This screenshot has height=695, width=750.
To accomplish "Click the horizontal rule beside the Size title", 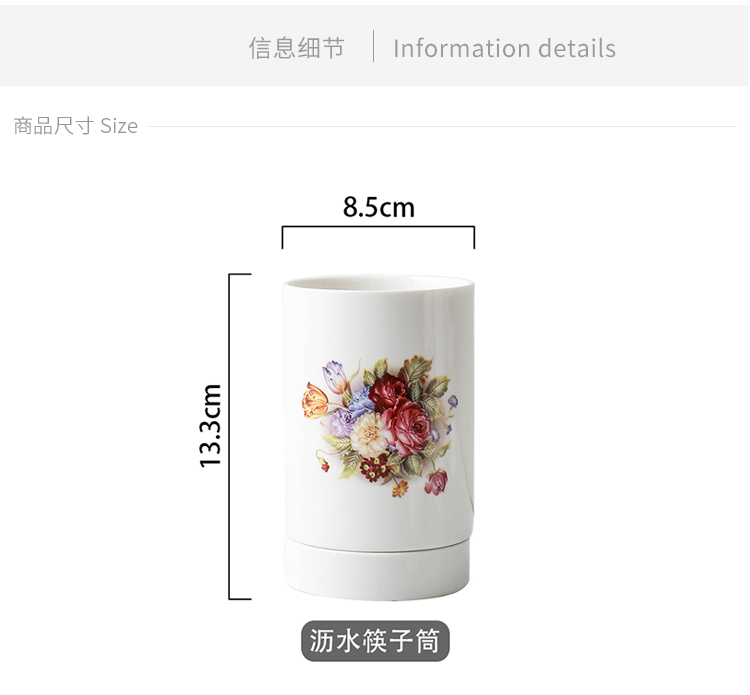I will pos(441,127).
